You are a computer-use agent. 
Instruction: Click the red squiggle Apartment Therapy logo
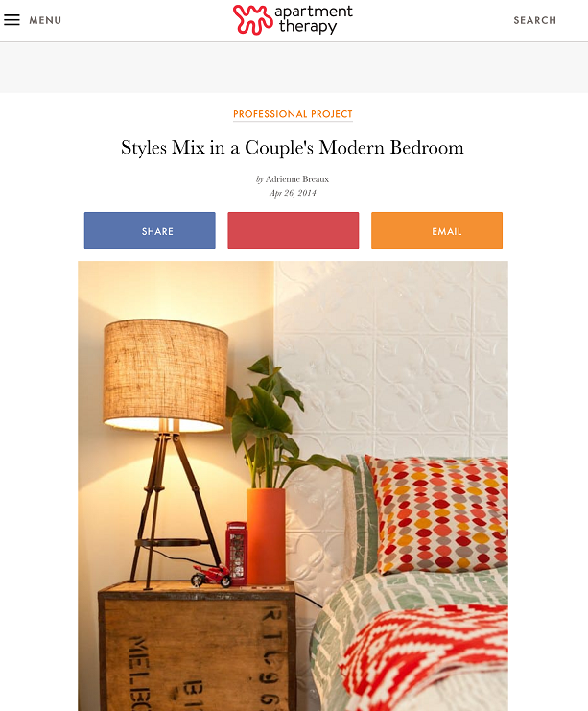coord(253,19)
